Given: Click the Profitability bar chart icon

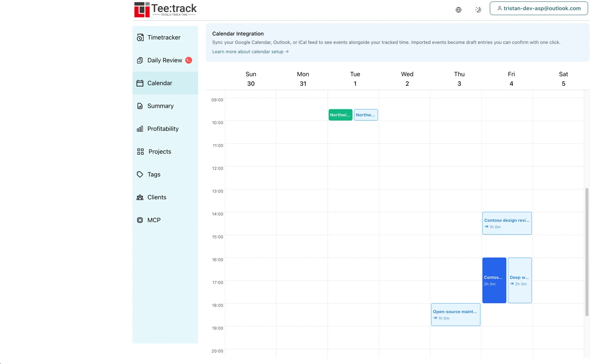Looking at the screenshot, I should click(x=140, y=129).
